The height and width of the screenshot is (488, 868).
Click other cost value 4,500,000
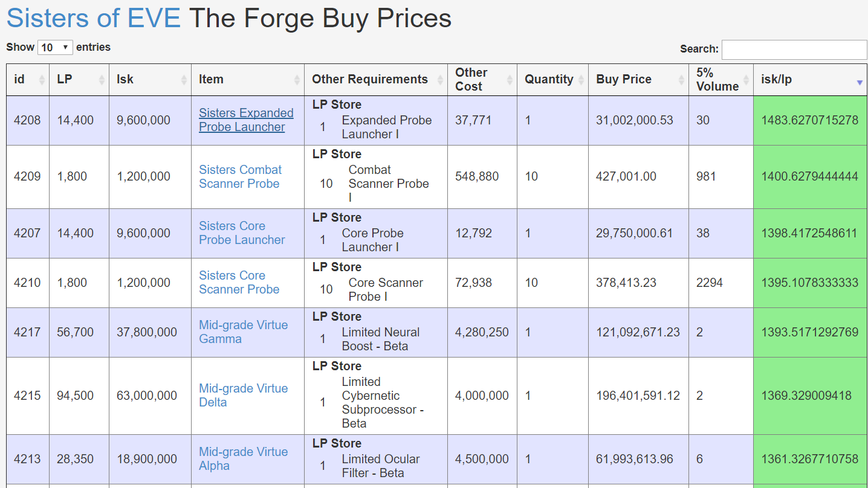(x=482, y=459)
